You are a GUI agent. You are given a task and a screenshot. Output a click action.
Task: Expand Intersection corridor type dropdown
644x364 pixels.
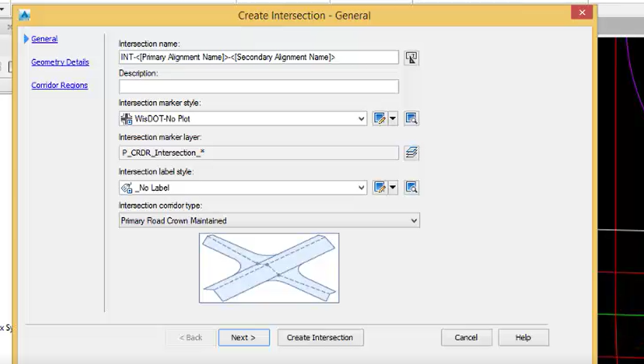[x=414, y=221]
